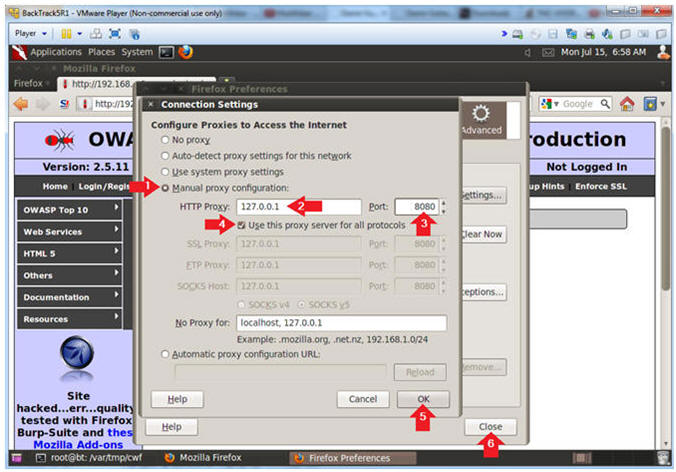Click the HTTP Proxy Port field

(416, 207)
